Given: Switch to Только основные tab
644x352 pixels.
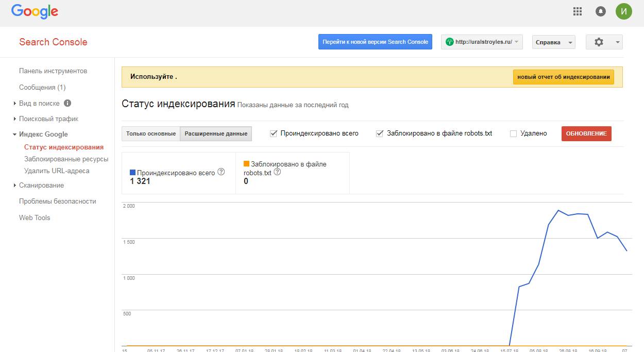Looking at the screenshot, I should pos(151,133).
